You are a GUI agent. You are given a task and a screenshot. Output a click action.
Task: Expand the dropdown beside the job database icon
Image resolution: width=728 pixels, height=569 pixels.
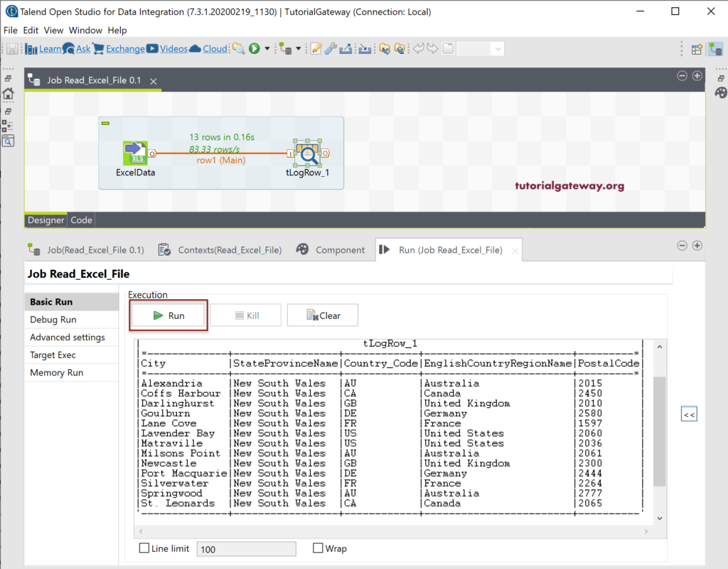click(299, 49)
